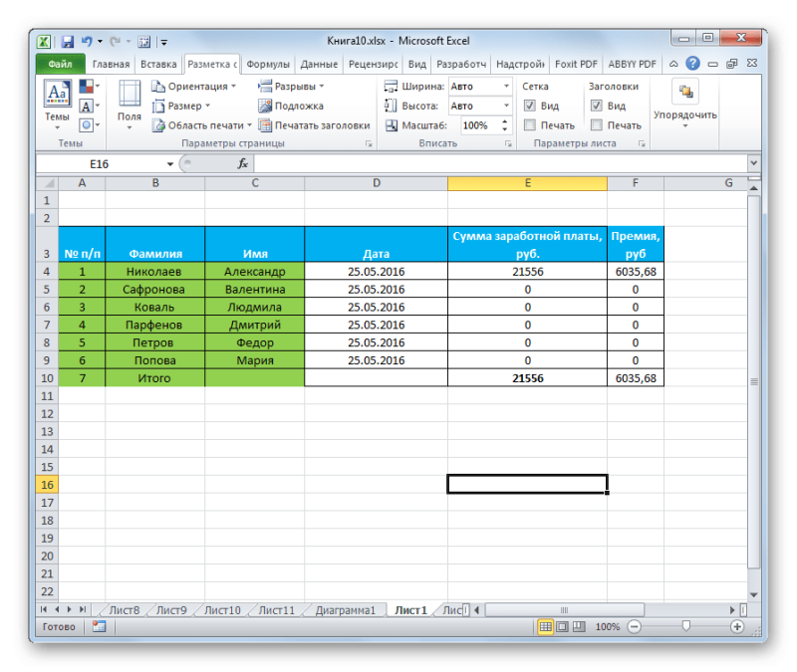Switch to the Foxit PDF tab
This screenshot has width=797, height=672.
[x=576, y=64]
